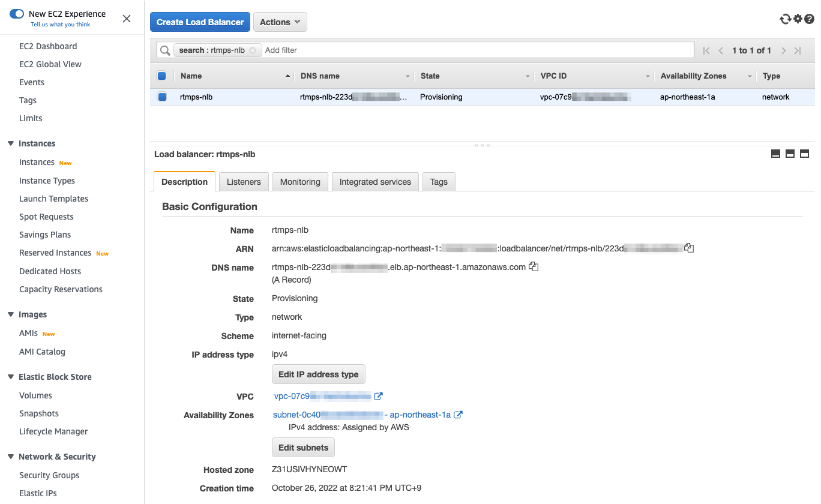Screen dimensions: 821x504
Task: Toggle the rtmps-nlb row checkbox
Action: point(161,97)
